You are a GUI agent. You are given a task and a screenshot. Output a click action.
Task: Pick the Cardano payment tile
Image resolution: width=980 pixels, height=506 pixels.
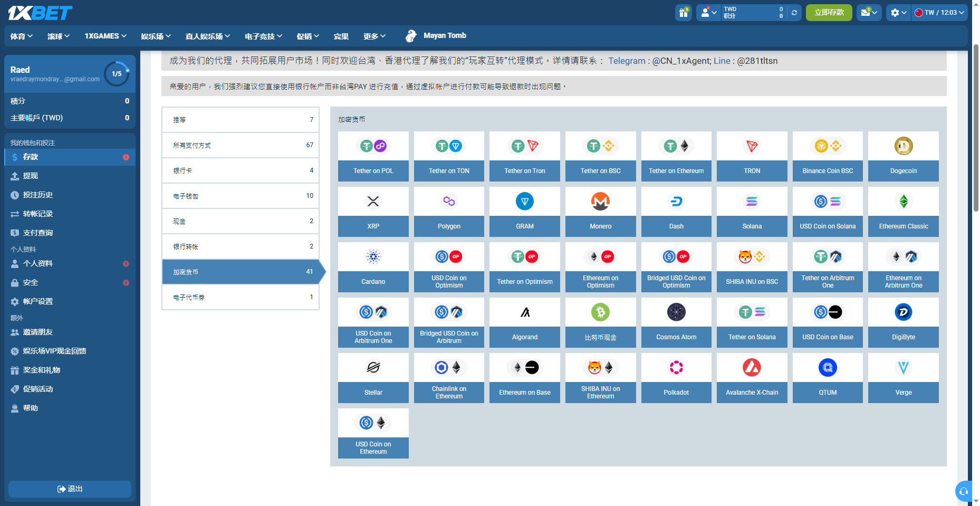click(x=373, y=267)
